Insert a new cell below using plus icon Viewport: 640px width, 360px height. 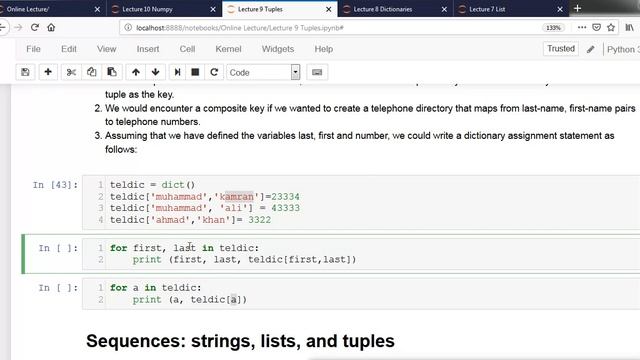point(48,72)
